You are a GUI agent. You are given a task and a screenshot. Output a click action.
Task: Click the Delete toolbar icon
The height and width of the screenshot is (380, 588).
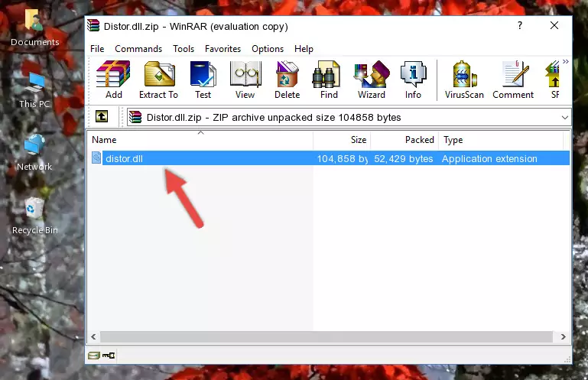click(288, 80)
